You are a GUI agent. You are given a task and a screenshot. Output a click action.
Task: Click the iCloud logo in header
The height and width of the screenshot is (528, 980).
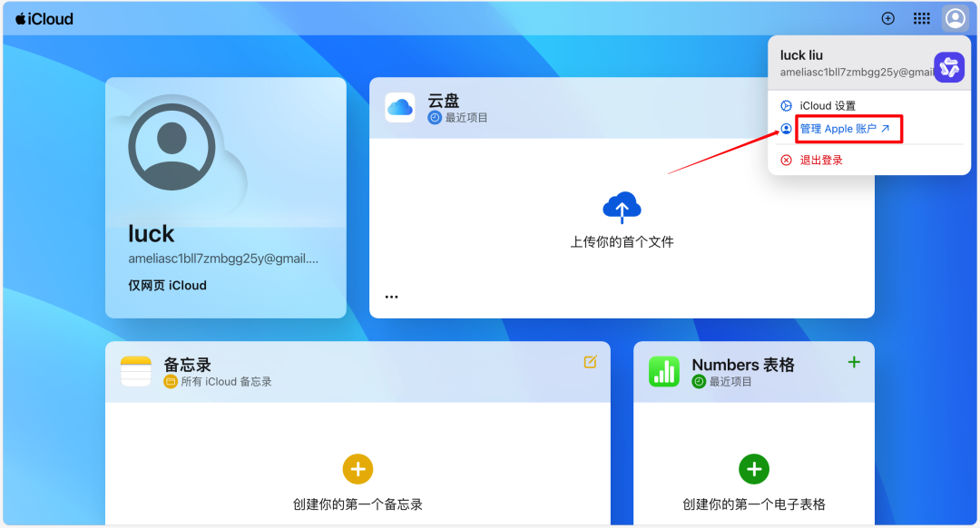[x=44, y=19]
